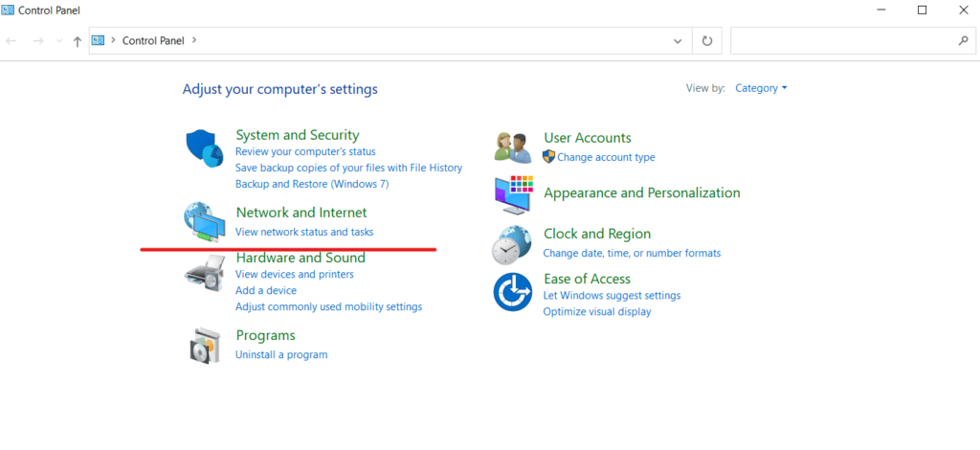The height and width of the screenshot is (450, 980).
Task: Refresh the Control Panel view
Action: tap(707, 40)
